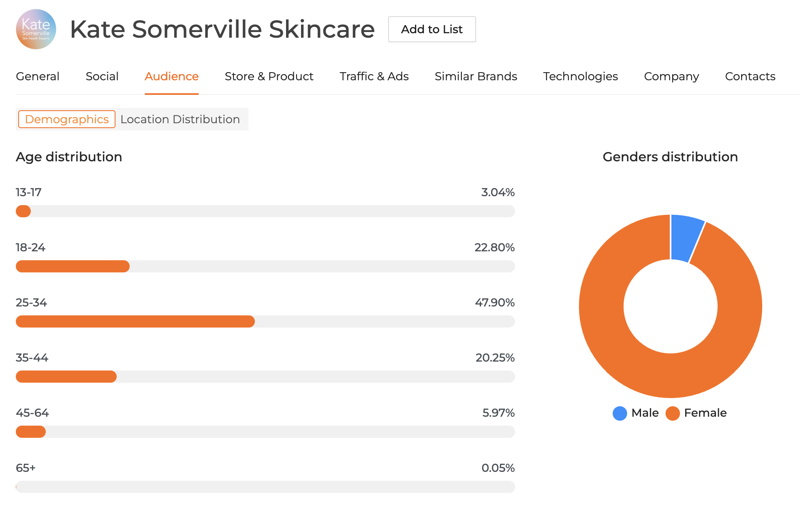Click the Kate Somerville brand logo
812x514 pixels.
coord(36,29)
